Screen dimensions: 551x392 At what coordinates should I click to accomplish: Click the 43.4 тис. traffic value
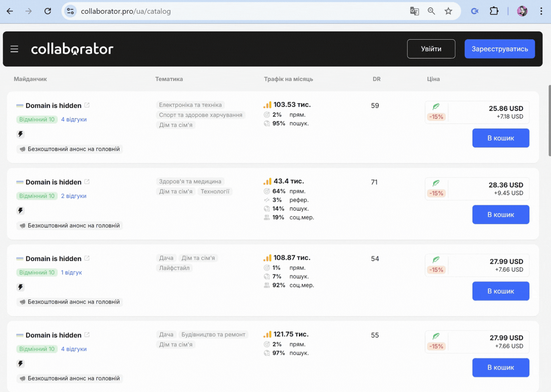[x=289, y=181]
